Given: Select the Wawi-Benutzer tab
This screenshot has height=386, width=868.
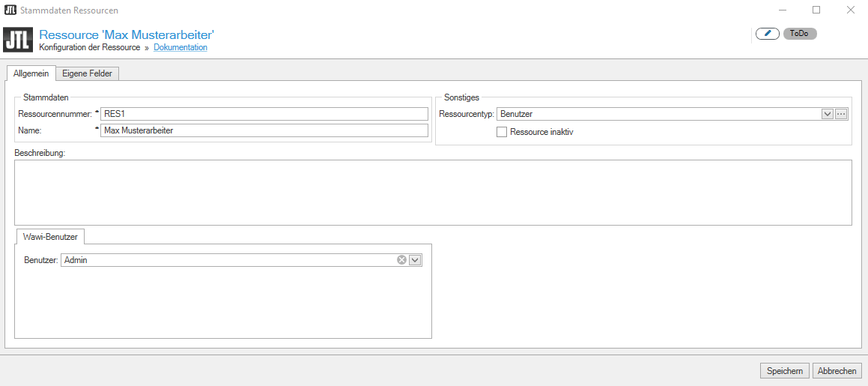Looking at the screenshot, I should [50, 236].
